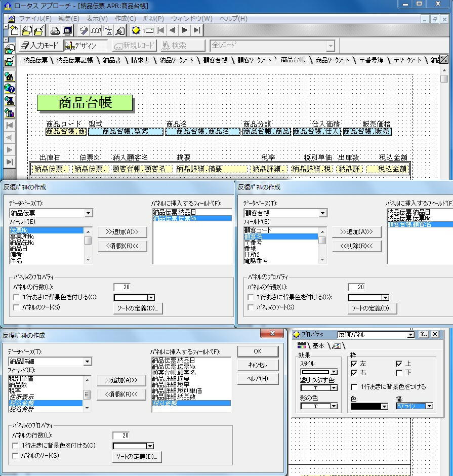Click the computer icon in left sidebar
453x476 pixels.
[10, 101]
